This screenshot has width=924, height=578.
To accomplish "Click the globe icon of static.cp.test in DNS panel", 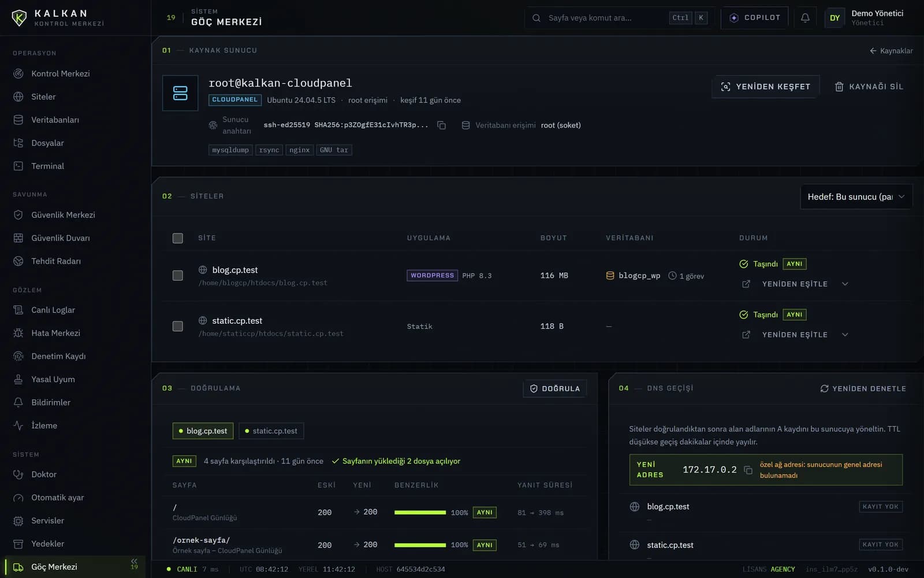I will (635, 545).
